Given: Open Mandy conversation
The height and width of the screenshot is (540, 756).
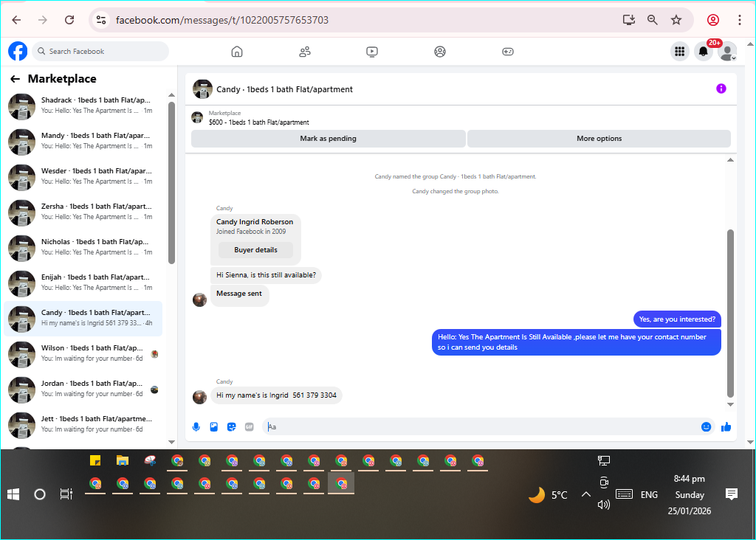Looking at the screenshot, I should pyautogui.click(x=83, y=141).
